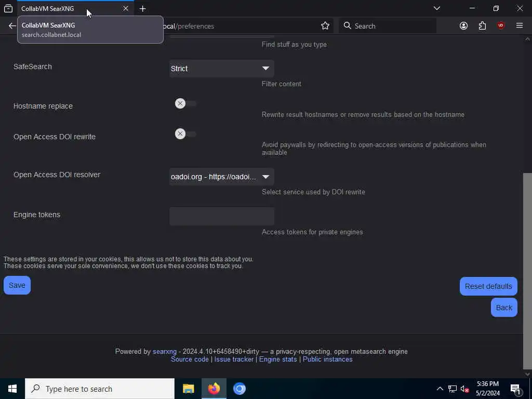The width and height of the screenshot is (532, 399).
Task: Toggle Open Access DOI rewrite switch
Action: click(185, 134)
